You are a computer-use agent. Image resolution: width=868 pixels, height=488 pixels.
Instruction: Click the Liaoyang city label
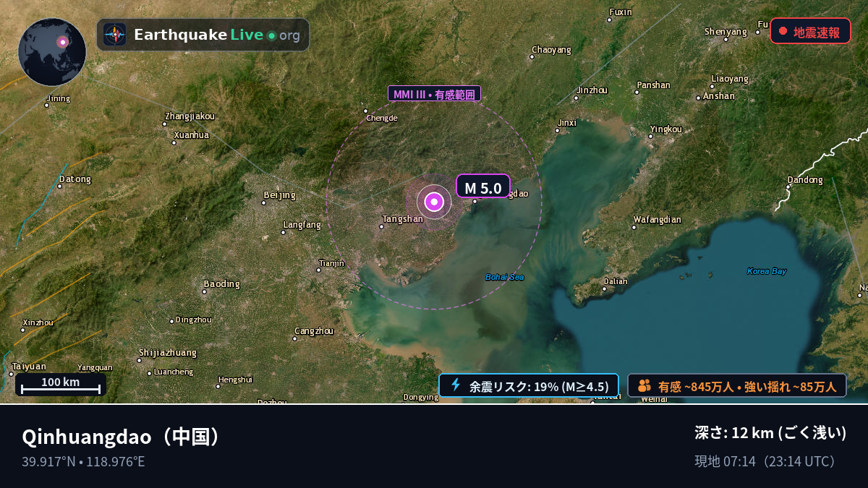click(730, 78)
